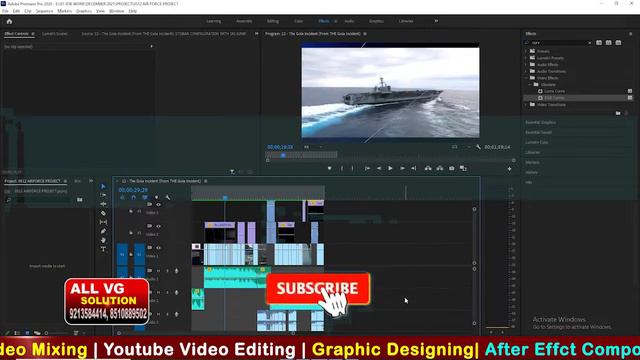Image resolution: width=640 pixels, height=360 pixels.
Task: Select the Pen tool
Action: [x=103, y=231]
